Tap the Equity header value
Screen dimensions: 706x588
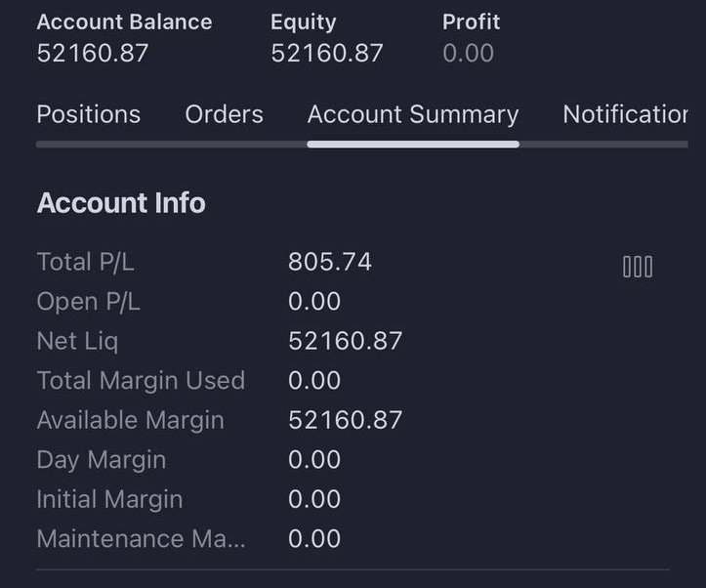tap(327, 53)
